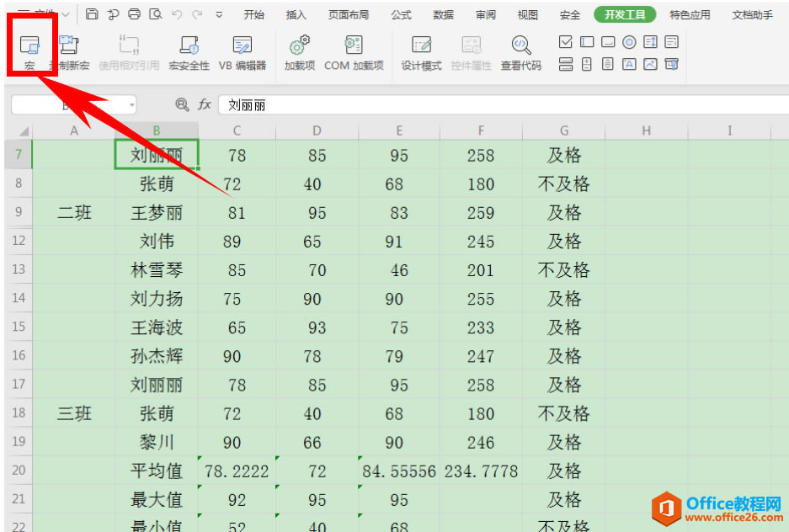Screen dimensions: 789x532
Task: Open 宏安全性 macro security settings
Action: point(189,52)
